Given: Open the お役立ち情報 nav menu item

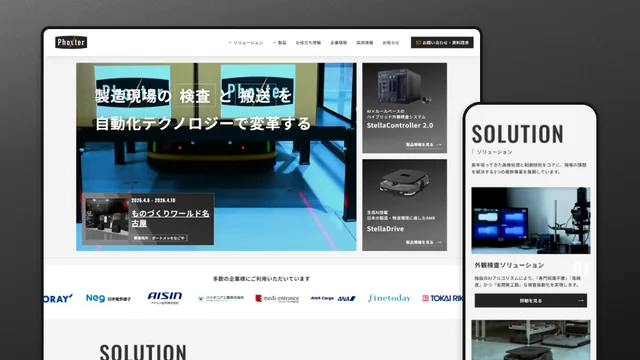Looking at the screenshot, I should pos(308,42).
